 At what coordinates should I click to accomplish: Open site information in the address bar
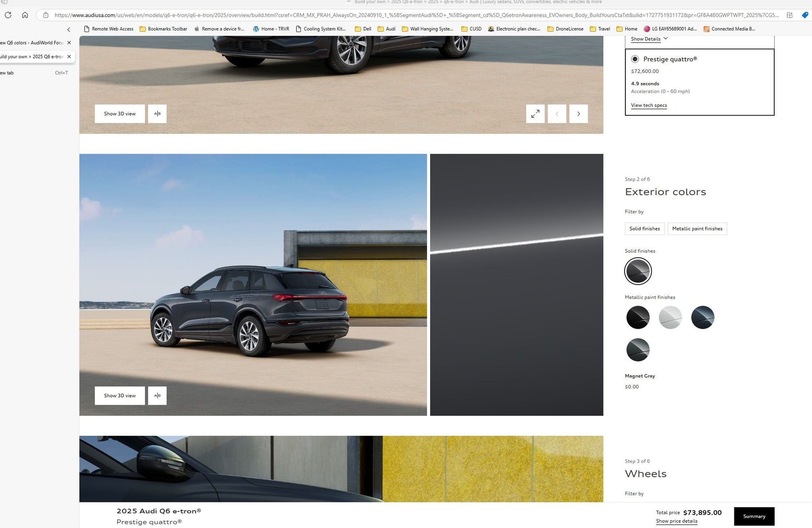[45, 15]
